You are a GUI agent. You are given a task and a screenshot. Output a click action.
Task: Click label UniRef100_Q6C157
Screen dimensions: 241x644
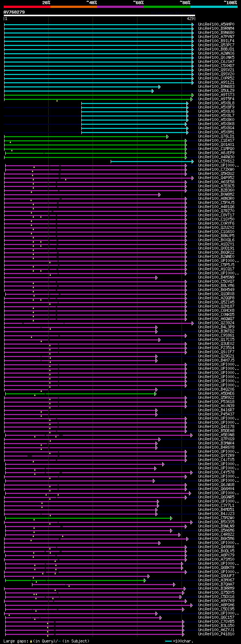click(216, 618)
